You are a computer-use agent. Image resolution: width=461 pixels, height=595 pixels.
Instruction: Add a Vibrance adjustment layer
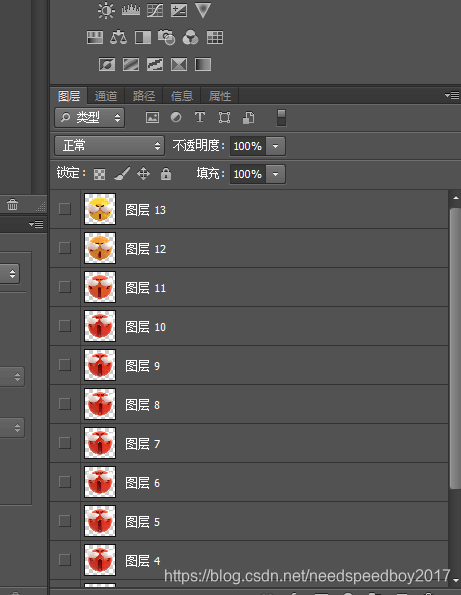[x=203, y=10]
